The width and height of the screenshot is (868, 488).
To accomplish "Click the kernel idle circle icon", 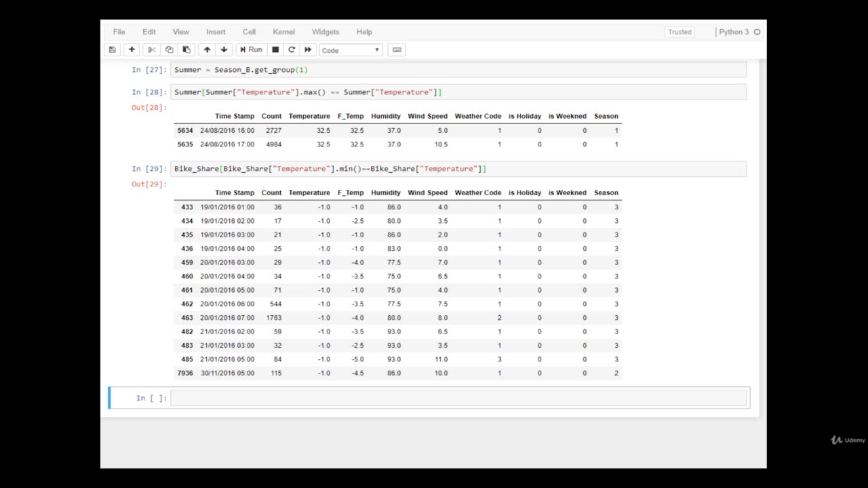I will (x=757, y=32).
